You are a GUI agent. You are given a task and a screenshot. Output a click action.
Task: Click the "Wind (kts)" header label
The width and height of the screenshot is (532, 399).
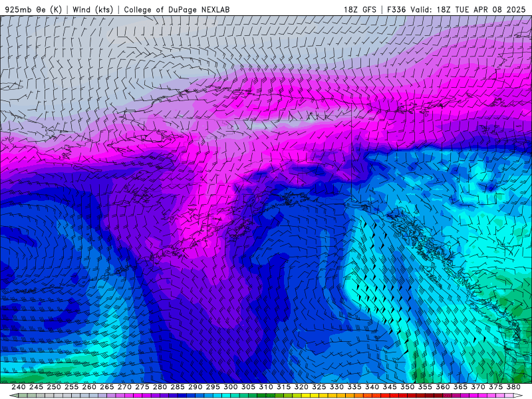pyautogui.click(x=92, y=9)
